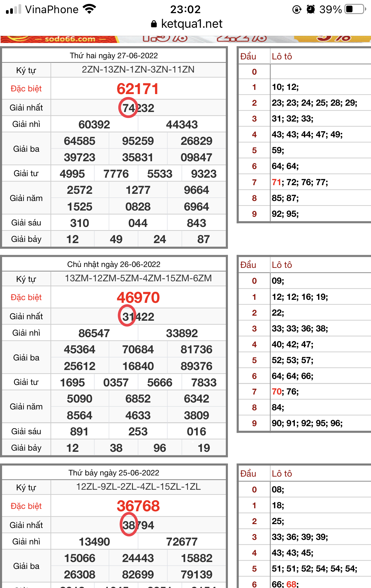Select fifth prize number 0828

(x=138, y=207)
